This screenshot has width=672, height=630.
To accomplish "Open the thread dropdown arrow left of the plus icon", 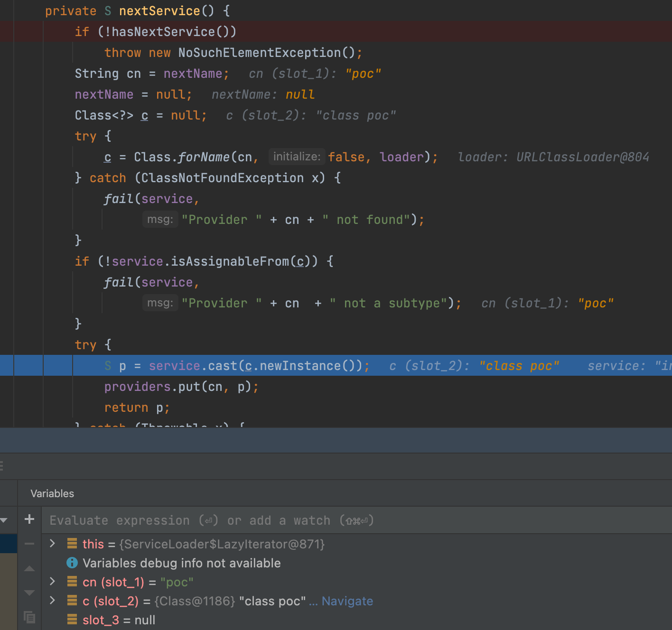I will [4, 520].
